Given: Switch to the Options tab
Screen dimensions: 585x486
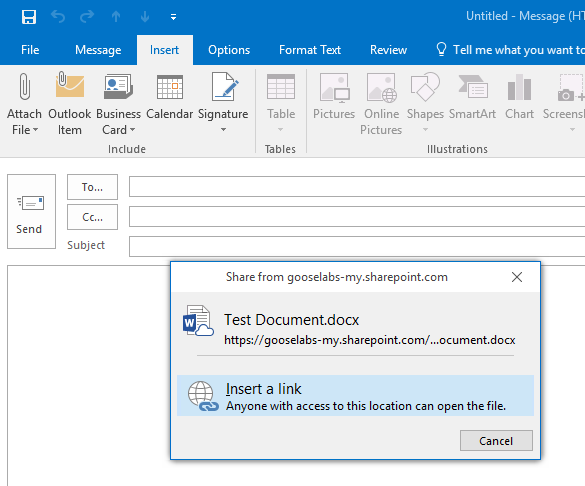Looking at the screenshot, I should click(x=229, y=50).
